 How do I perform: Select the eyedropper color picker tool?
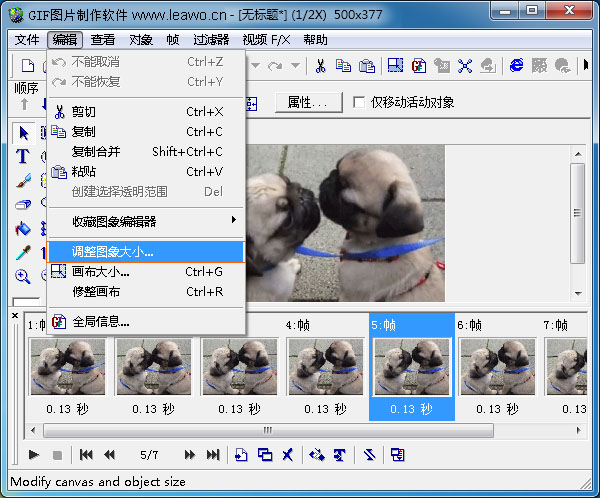coord(23,252)
